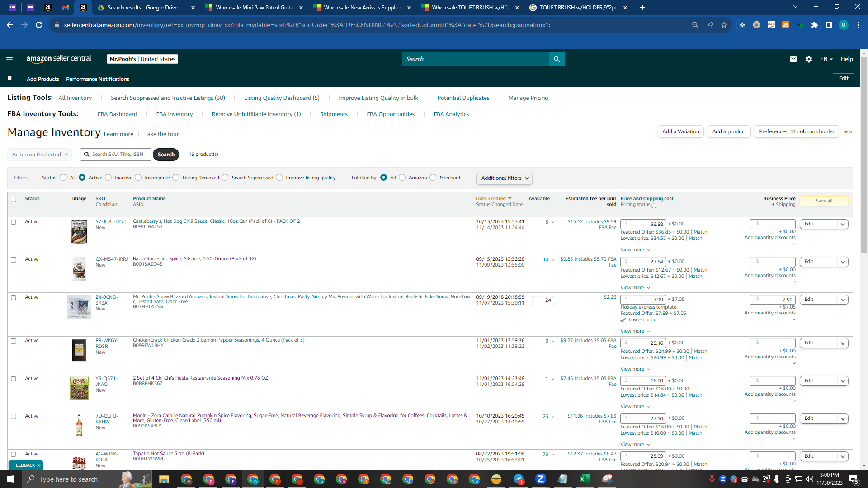Viewport: 868px width, 488px height.
Task: Select Fulfilled By Merchant radio button
Action: pos(433,178)
